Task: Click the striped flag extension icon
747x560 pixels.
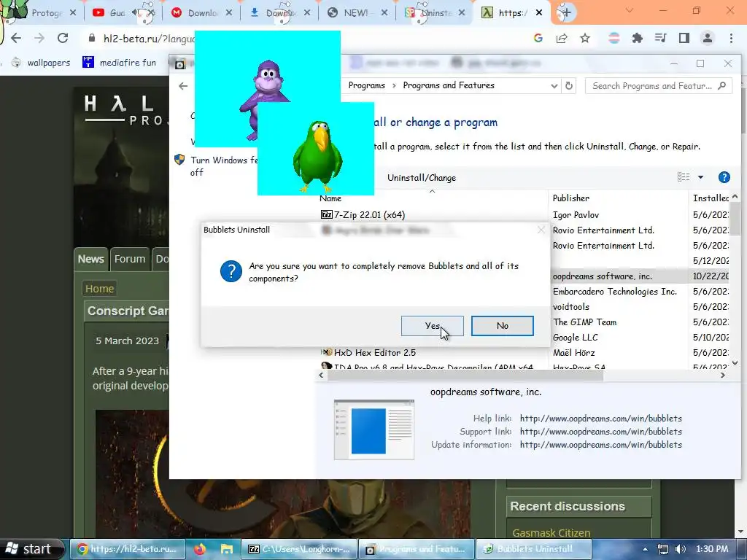Action: [614, 38]
